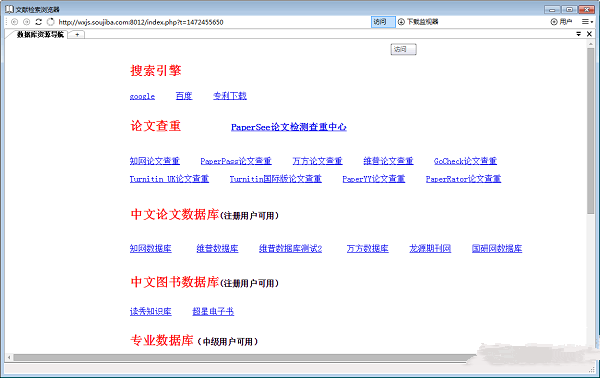Open a new tab with the plus button
This screenshot has height=378, width=600.
coord(77,35)
